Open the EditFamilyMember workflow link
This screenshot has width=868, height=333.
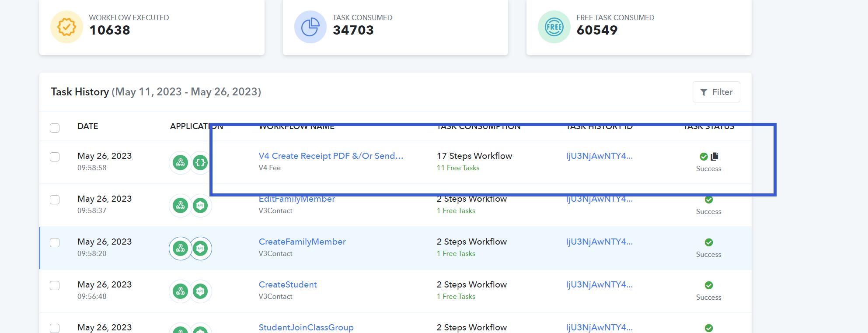(x=296, y=199)
